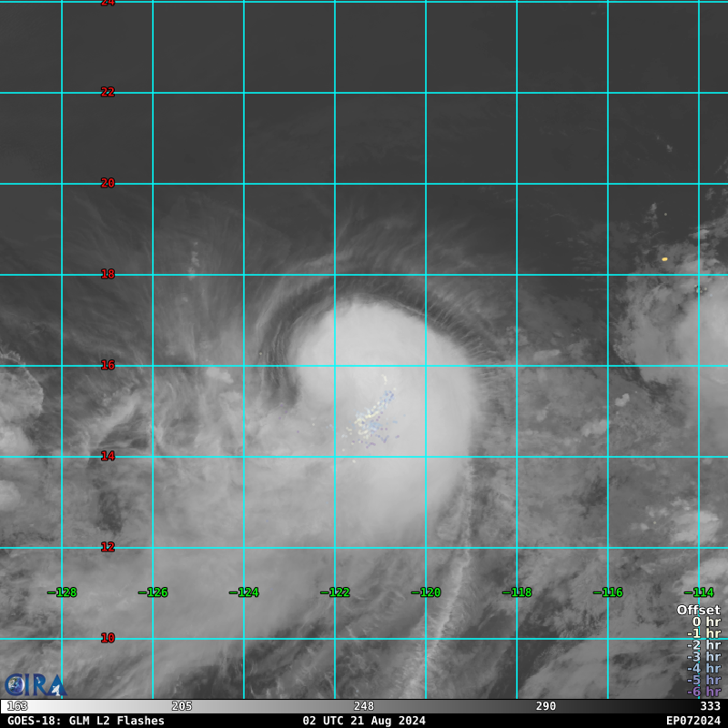Image resolution: width=728 pixels, height=728 pixels.
Task: Click the colorbar value 333
Action: point(710,706)
